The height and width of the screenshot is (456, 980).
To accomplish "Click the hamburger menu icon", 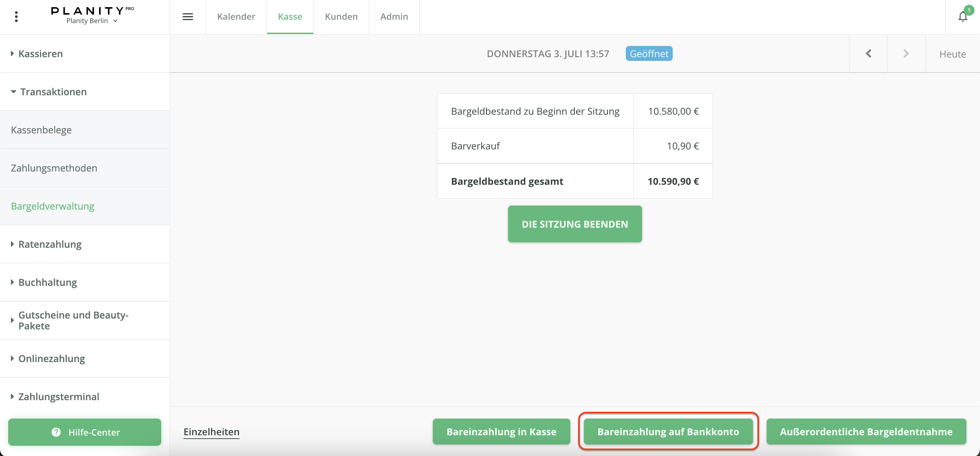I will (187, 17).
